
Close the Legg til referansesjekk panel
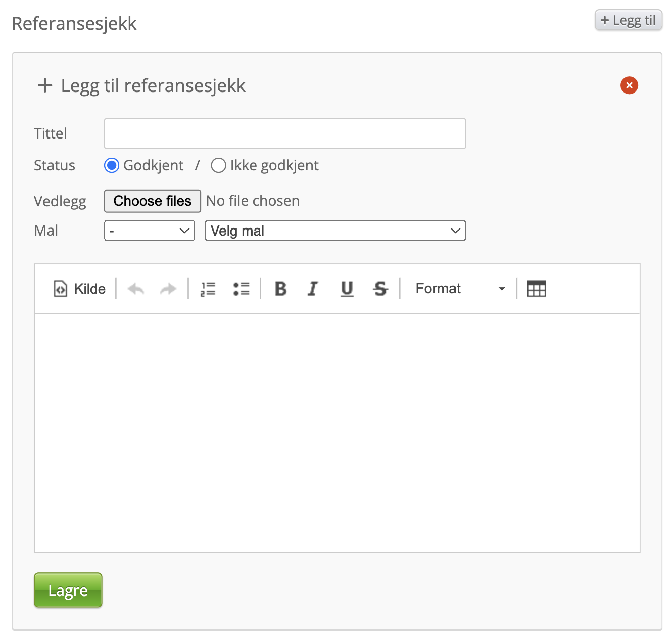coord(629,85)
